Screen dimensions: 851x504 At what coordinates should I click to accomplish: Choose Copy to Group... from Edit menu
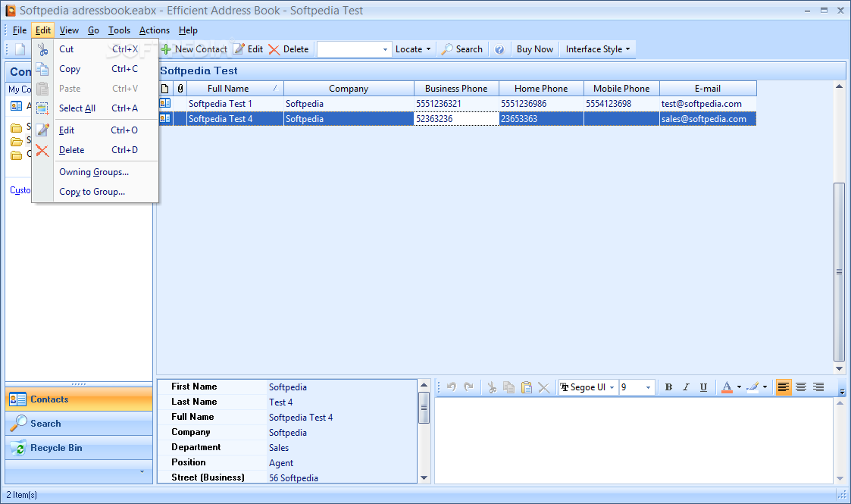click(92, 192)
